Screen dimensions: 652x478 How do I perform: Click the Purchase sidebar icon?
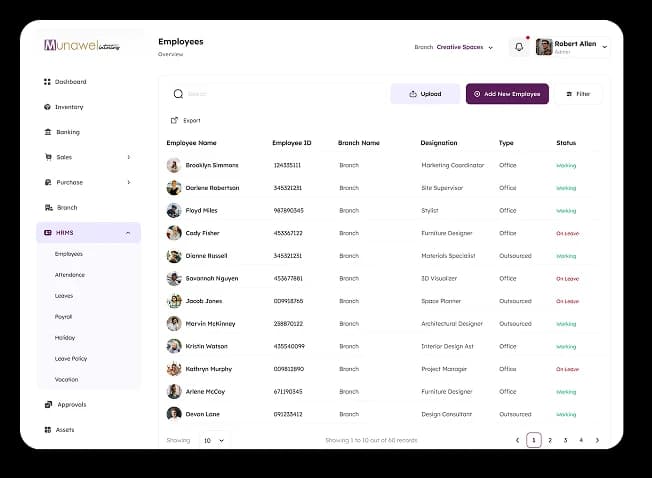coord(48,182)
